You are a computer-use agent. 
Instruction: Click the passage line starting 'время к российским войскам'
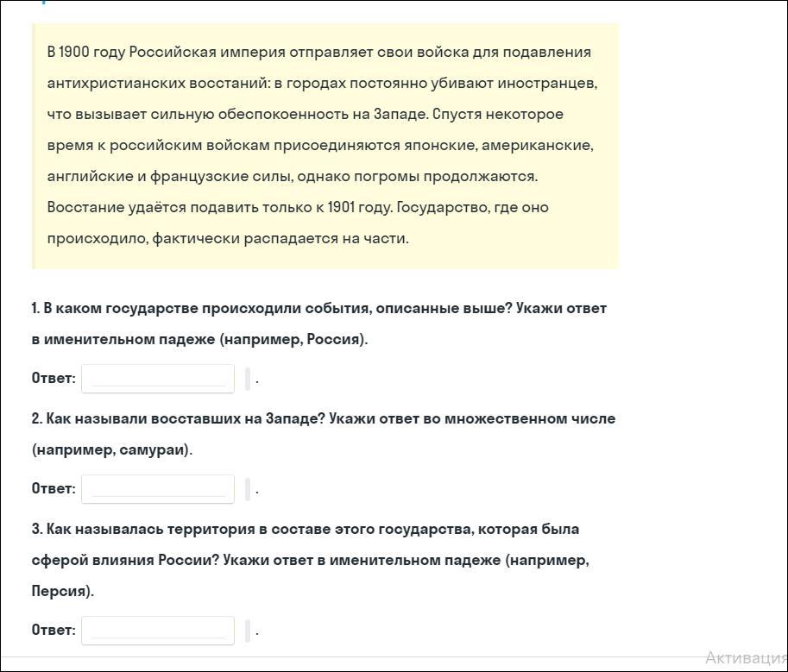point(320,146)
